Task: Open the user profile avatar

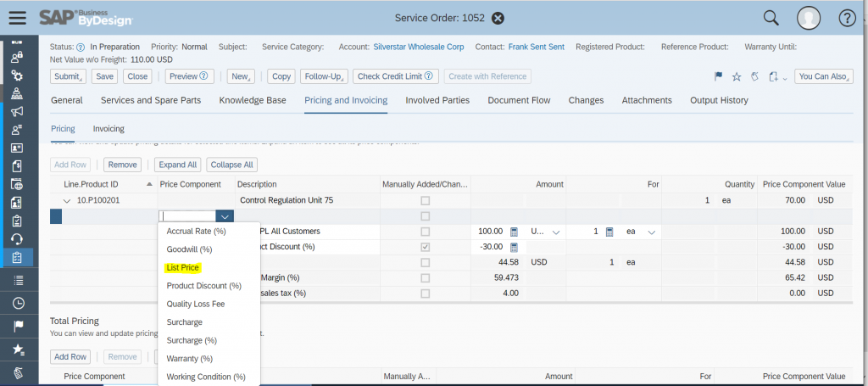Action: 808,19
